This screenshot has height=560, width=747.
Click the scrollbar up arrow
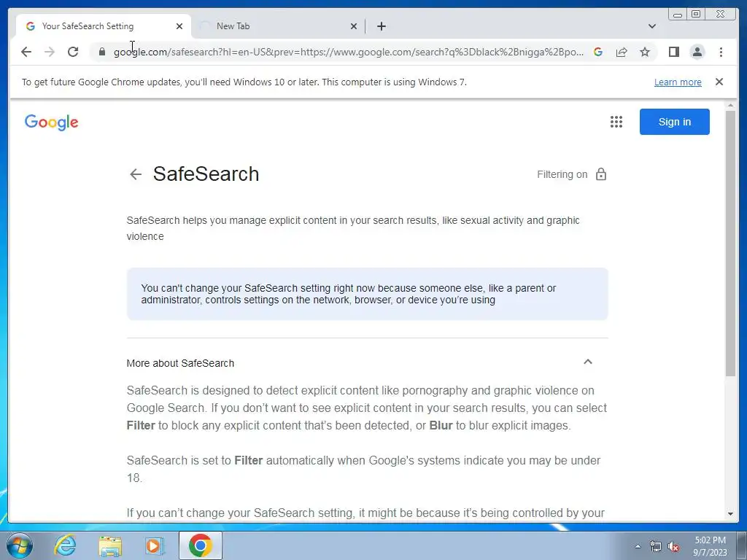point(730,105)
